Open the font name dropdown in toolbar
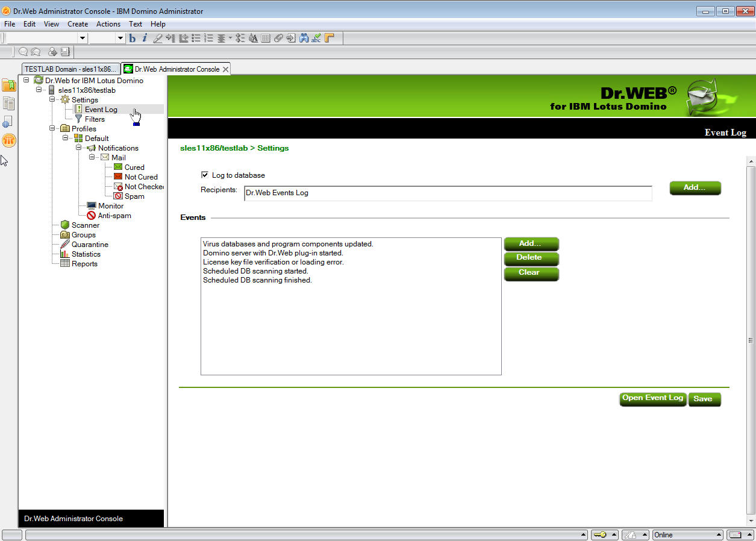Image resolution: width=756 pixels, height=541 pixels. click(x=83, y=38)
